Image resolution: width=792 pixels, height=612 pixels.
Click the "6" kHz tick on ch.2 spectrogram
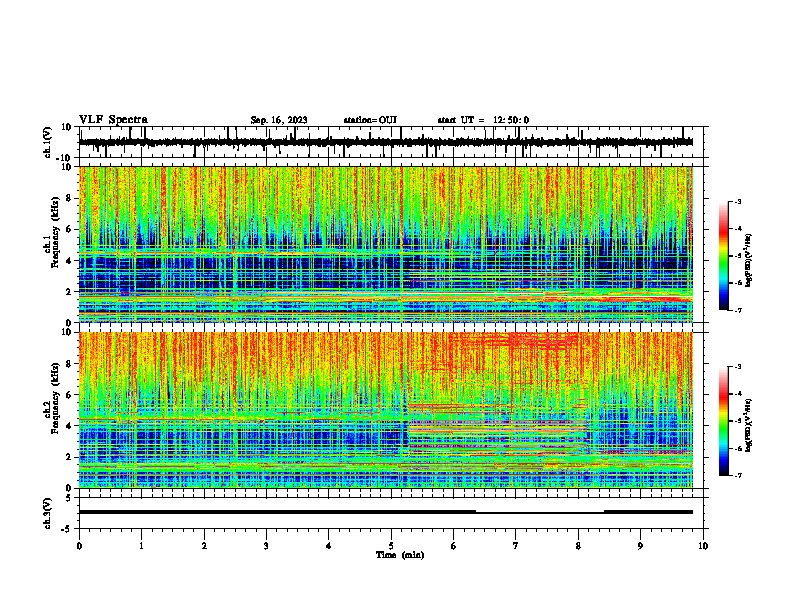click(x=70, y=394)
